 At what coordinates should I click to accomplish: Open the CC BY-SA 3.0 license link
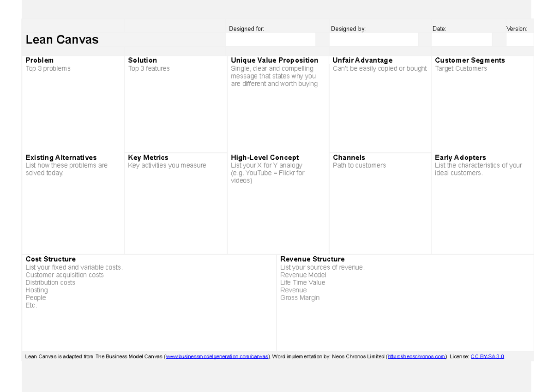(487, 356)
